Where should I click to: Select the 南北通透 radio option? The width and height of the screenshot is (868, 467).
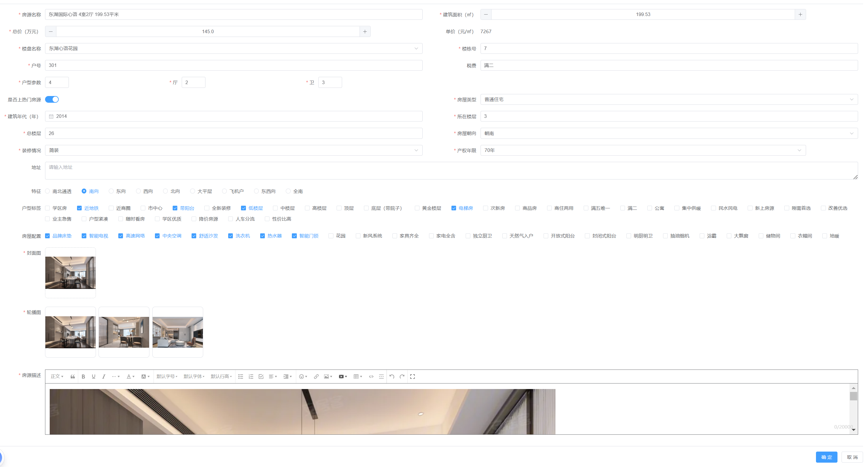tap(47, 191)
